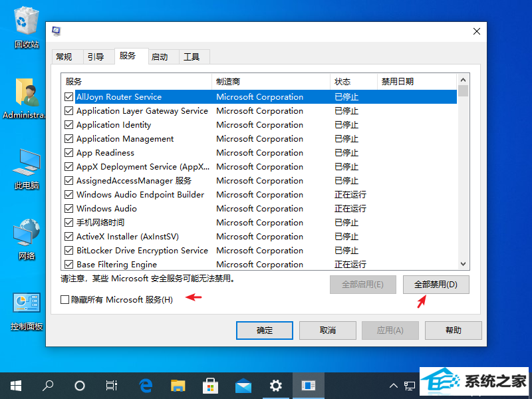Select AssignedAccessManager 服务 row
Image resolution: width=532 pixels, height=399 pixels.
(259, 180)
